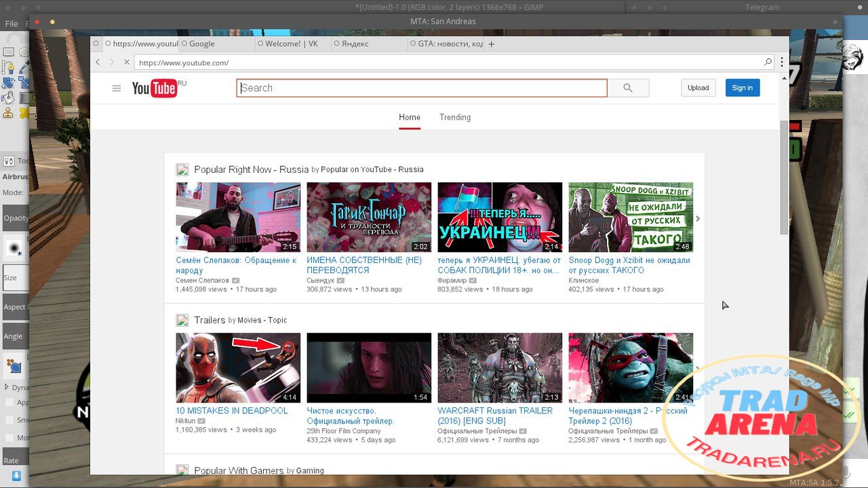Viewport: 868px width, 488px height.
Task: Select GIMP Color Picker tool
Action: tap(25, 67)
